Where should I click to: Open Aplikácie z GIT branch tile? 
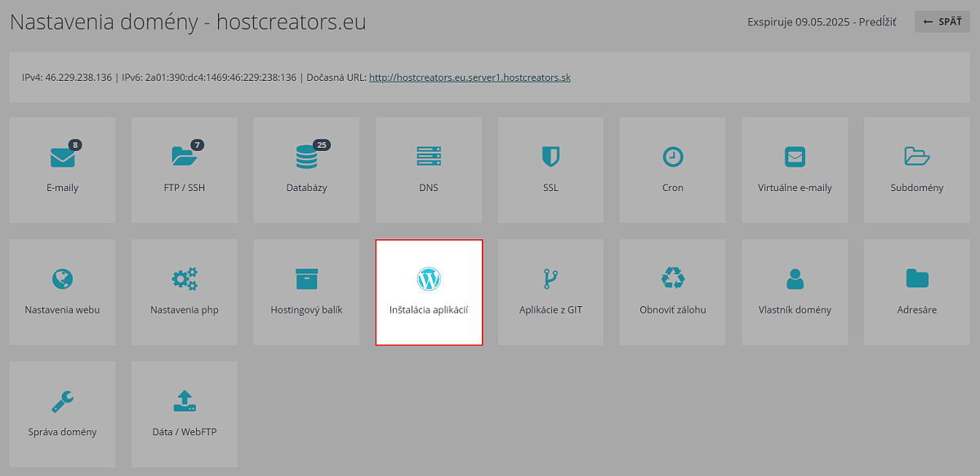550,292
